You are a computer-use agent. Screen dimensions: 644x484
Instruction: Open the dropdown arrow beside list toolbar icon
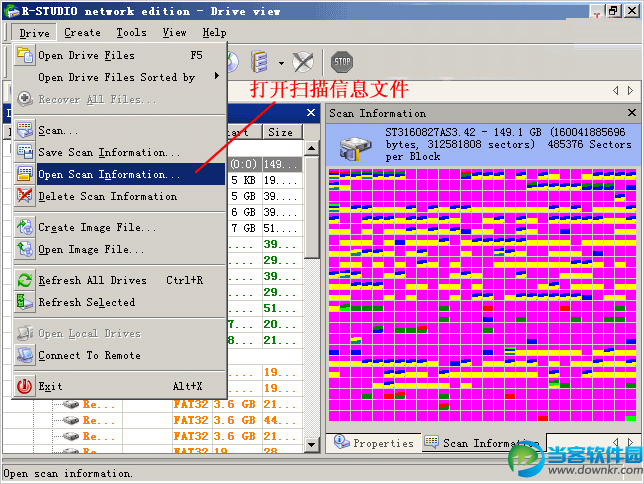click(x=281, y=63)
